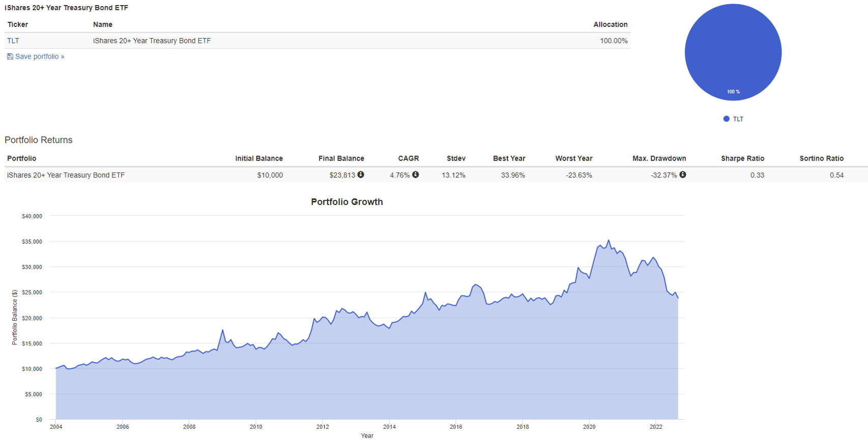Click the 0.33 Sharpe ratio value
The width and height of the screenshot is (868, 445).
757,175
